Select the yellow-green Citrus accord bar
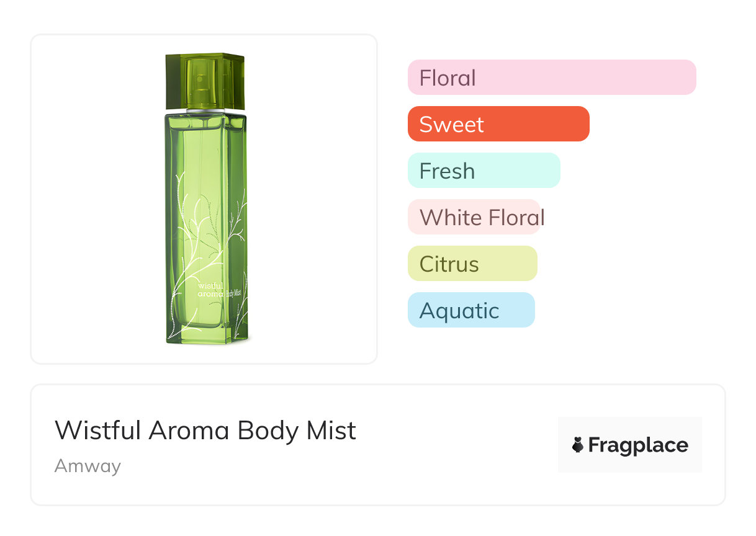Viewport: 756px width, 536px height. [x=472, y=264]
